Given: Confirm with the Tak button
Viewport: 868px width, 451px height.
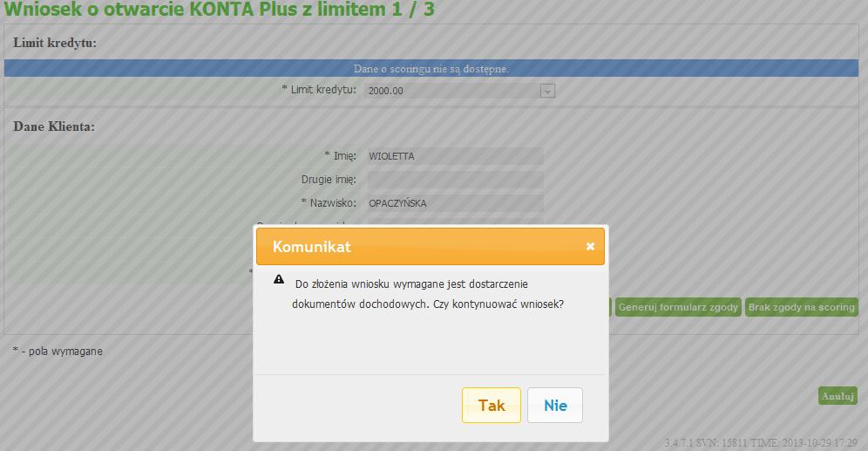Looking at the screenshot, I should click(491, 405).
